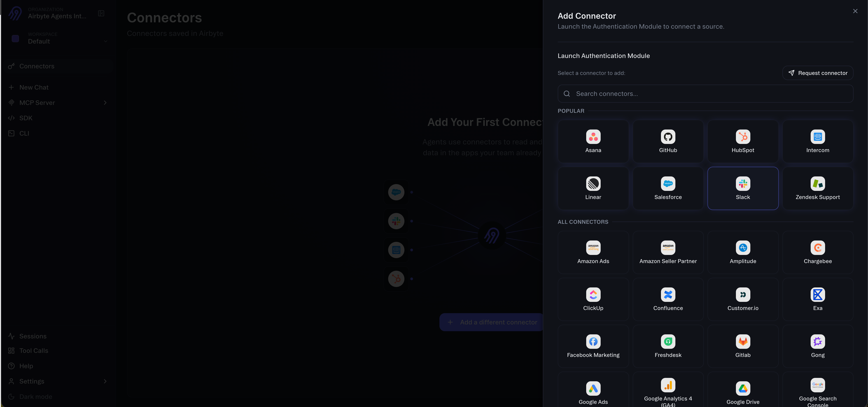Click the Airbyte Agents organization name

[x=57, y=16]
